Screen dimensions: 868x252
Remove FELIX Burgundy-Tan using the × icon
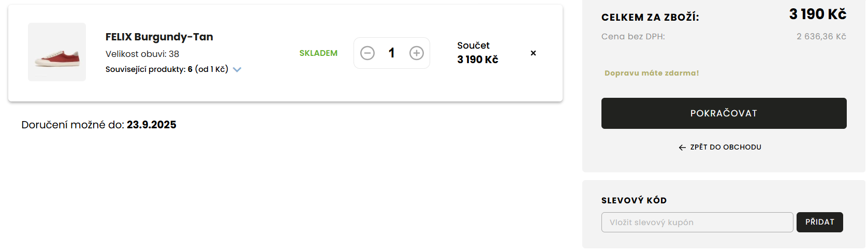533,53
